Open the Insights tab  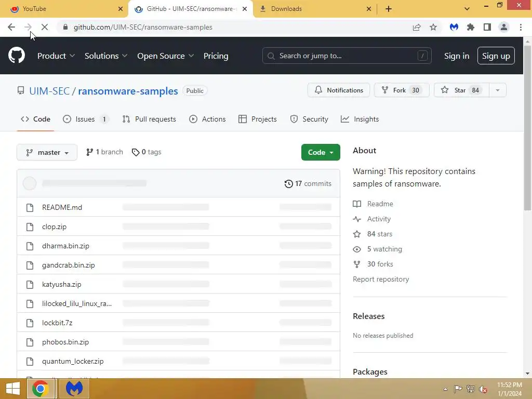[x=360, y=119]
